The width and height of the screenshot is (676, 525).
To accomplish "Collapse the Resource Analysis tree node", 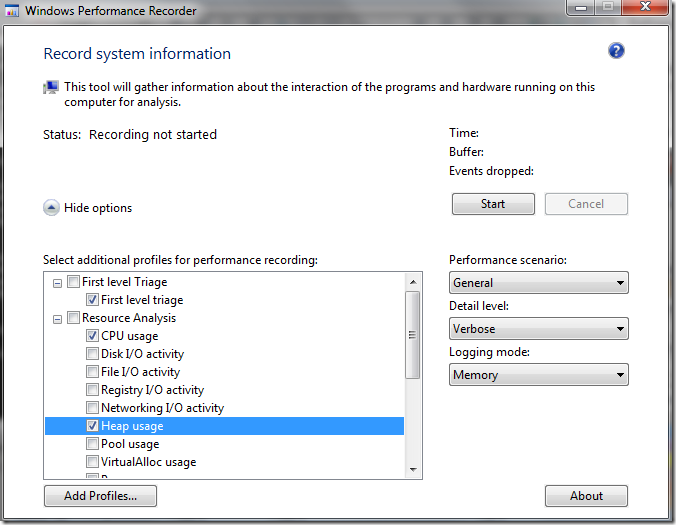I will pyautogui.click(x=57, y=319).
